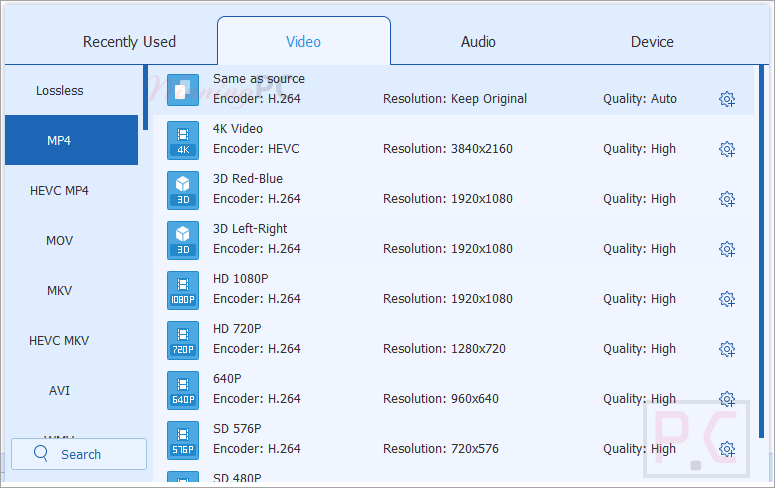Switch to the Device tab
775x488 pixels.
pos(652,42)
